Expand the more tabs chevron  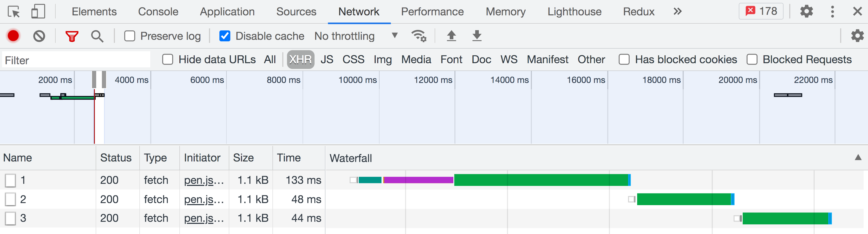click(677, 11)
